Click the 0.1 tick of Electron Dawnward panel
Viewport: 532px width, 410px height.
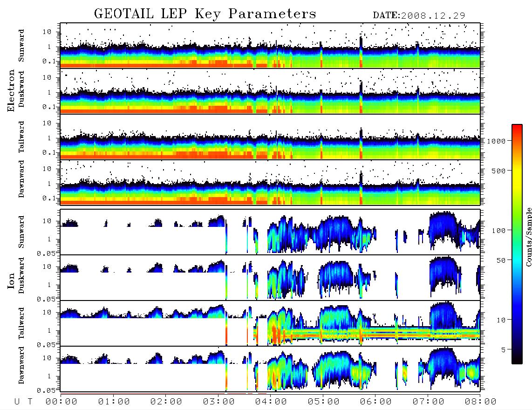[x=49, y=198]
